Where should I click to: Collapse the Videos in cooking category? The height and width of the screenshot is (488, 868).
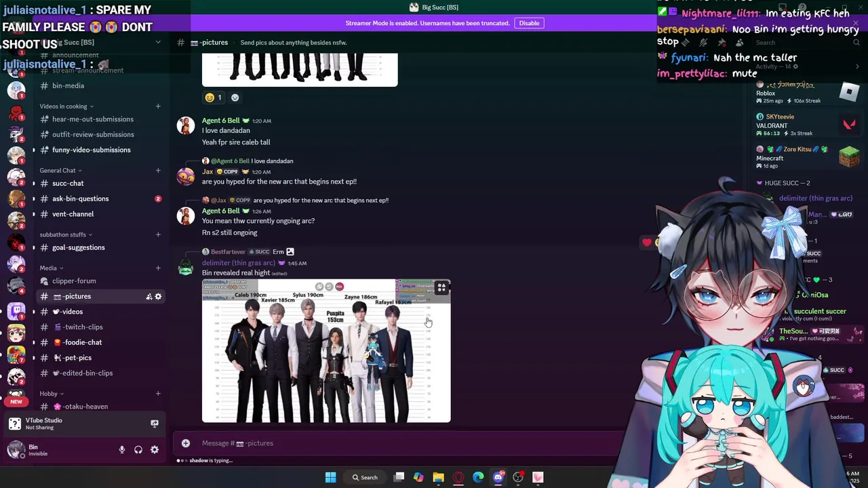(66, 106)
